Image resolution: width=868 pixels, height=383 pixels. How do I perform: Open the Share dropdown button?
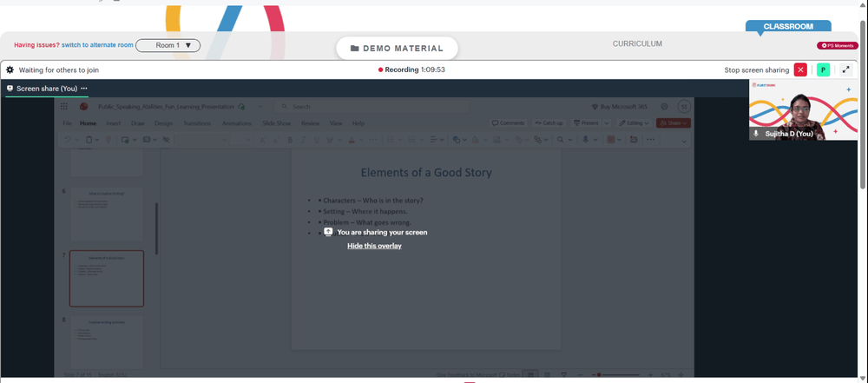[674, 123]
